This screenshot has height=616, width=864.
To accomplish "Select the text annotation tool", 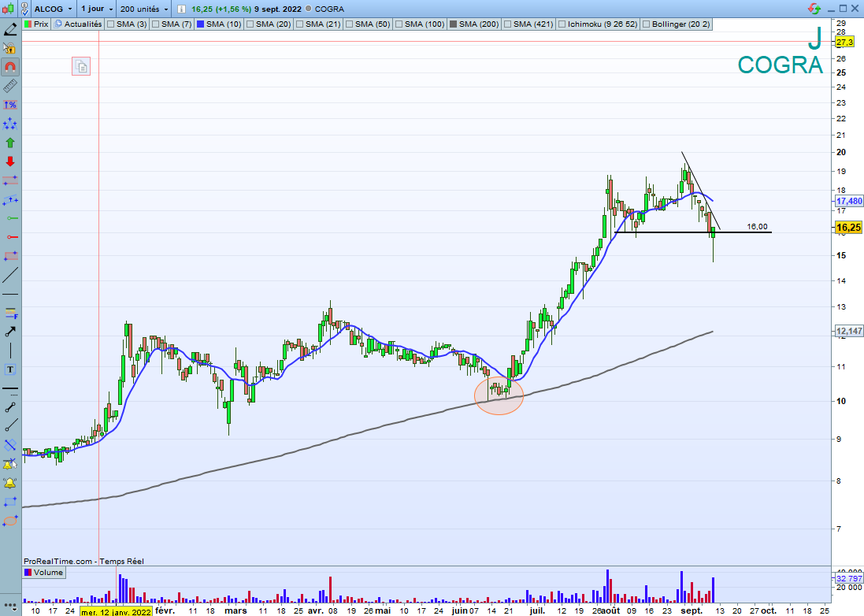I will tap(10, 369).
